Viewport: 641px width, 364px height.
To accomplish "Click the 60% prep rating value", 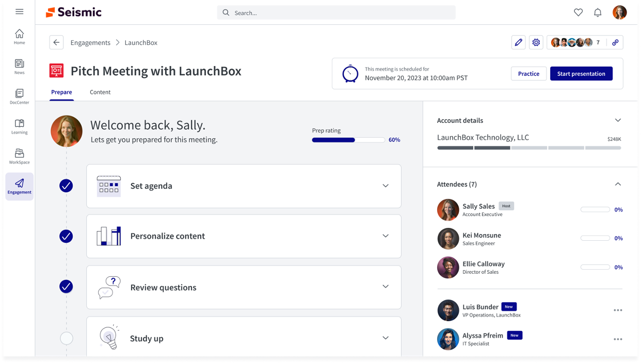I will [x=394, y=140].
